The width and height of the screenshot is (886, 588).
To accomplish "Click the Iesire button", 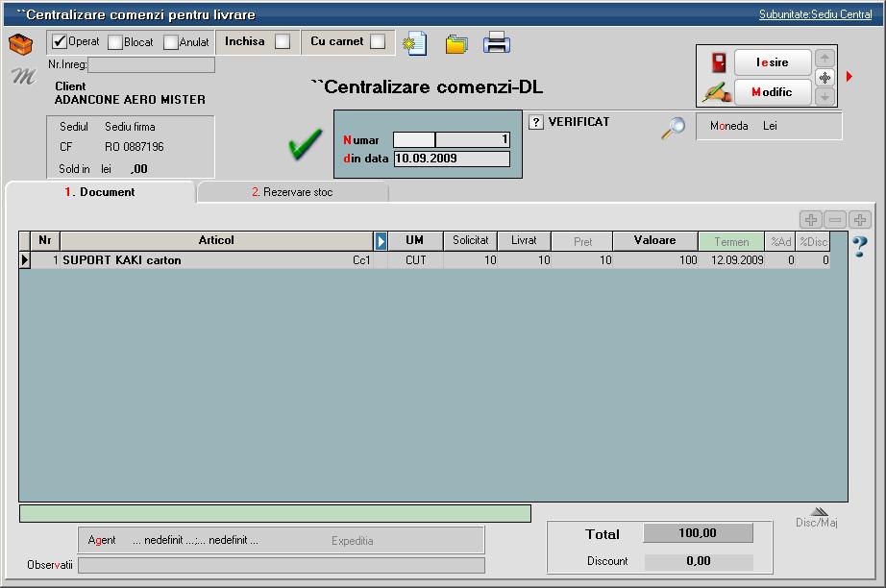I will click(x=773, y=62).
